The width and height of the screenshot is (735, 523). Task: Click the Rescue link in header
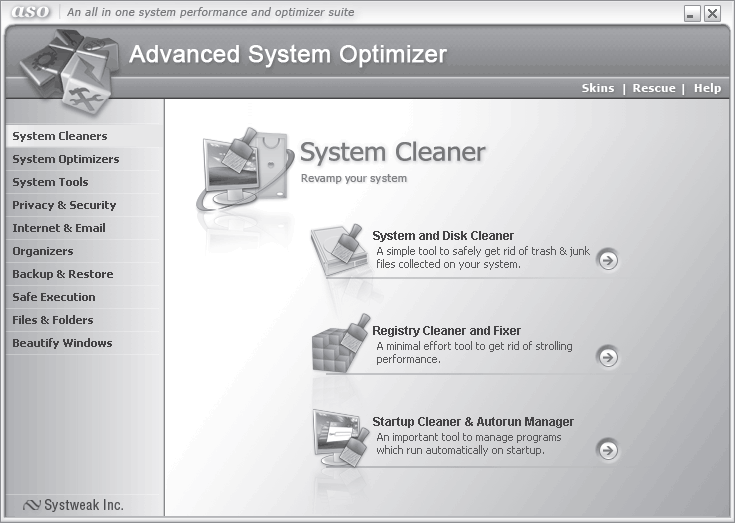click(x=654, y=88)
